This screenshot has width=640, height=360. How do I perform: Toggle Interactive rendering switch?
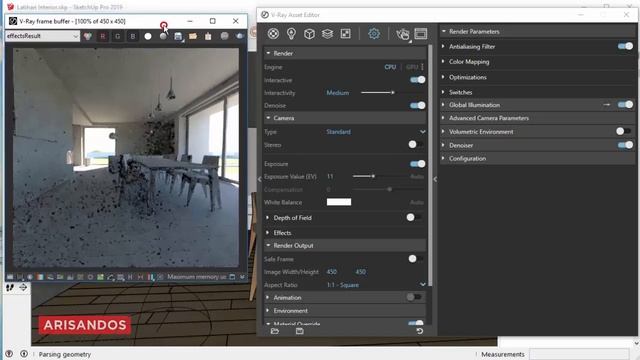[418, 80]
